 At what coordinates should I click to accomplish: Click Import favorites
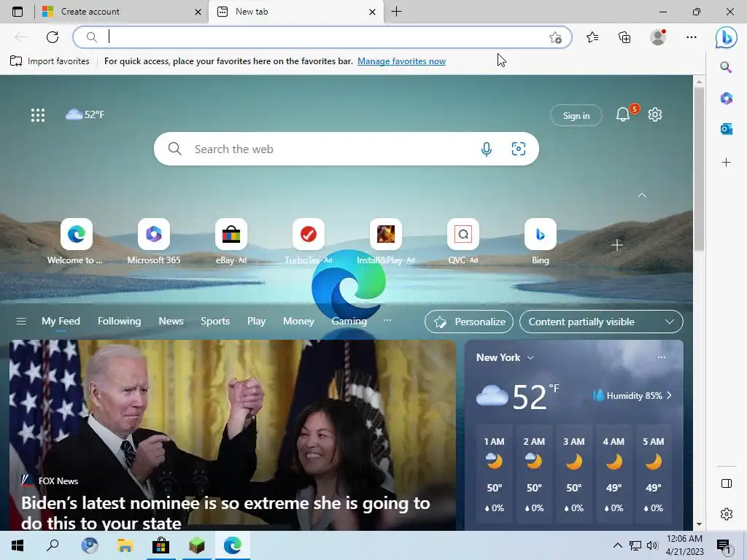coord(50,61)
